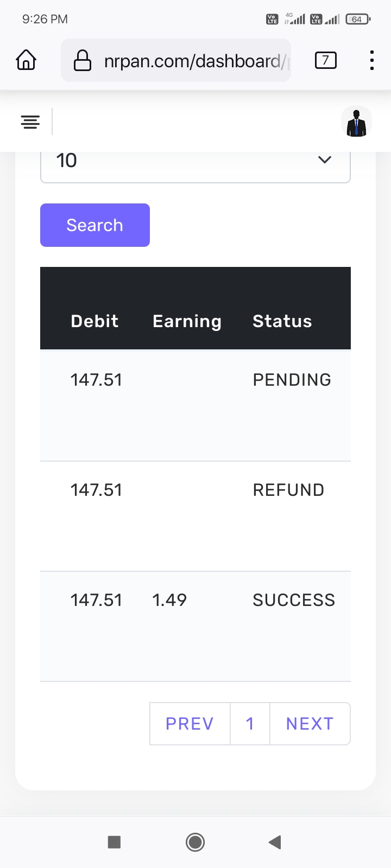391x868 pixels.
Task: Open the browser tab switcher showing 7
Action: click(325, 60)
